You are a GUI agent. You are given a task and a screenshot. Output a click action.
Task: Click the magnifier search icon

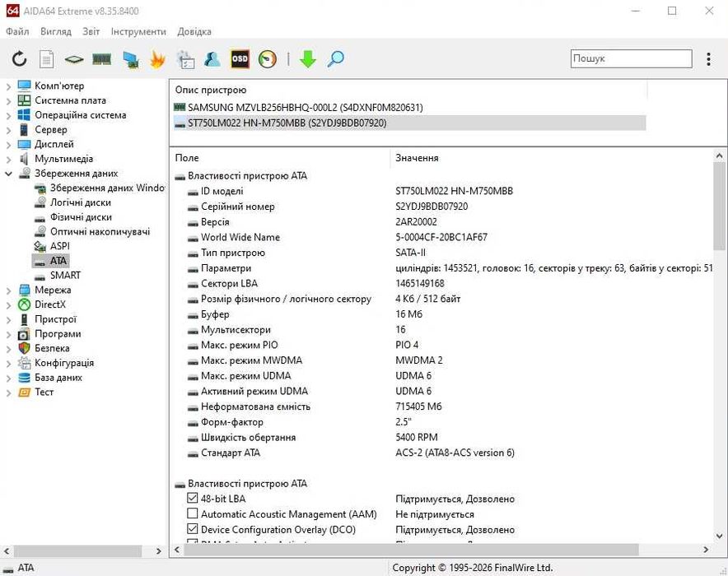coord(335,59)
